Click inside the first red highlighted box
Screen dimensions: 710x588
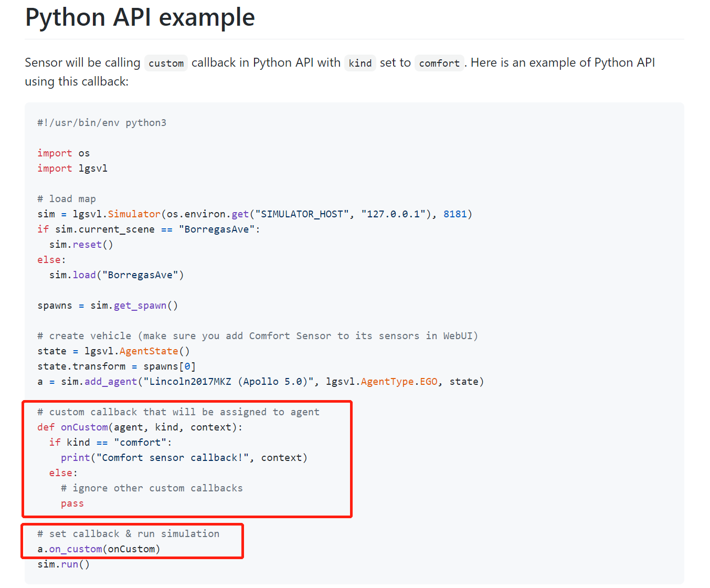click(186, 457)
